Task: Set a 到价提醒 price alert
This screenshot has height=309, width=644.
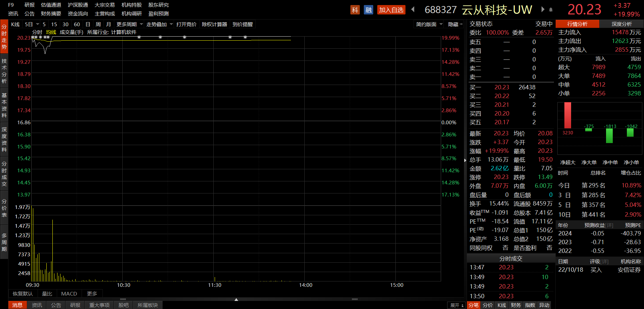Action: pyautogui.click(x=243, y=24)
